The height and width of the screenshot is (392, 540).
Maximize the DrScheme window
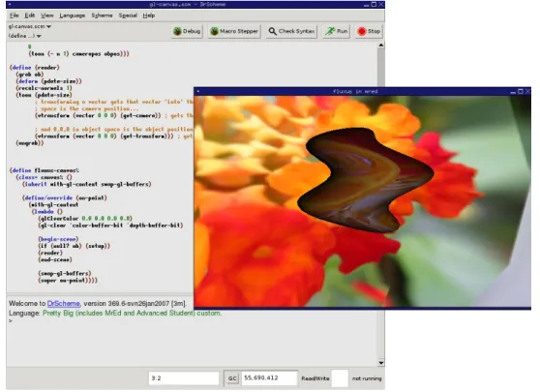pyautogui.click(x=374, y=5)
